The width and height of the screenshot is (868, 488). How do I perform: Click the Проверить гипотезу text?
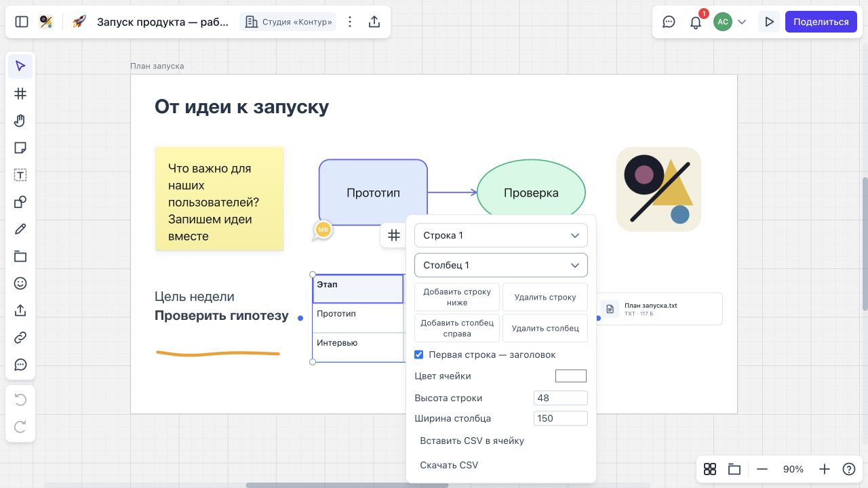222,316
